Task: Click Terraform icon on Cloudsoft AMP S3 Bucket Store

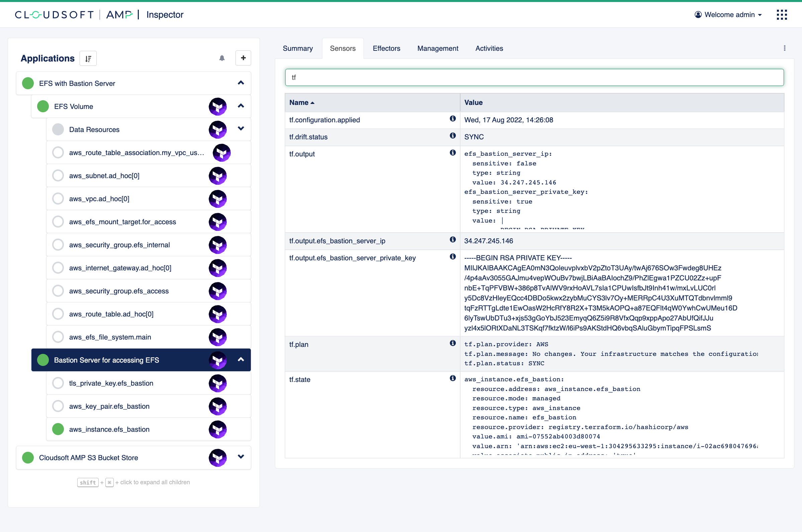Action: 218,458
